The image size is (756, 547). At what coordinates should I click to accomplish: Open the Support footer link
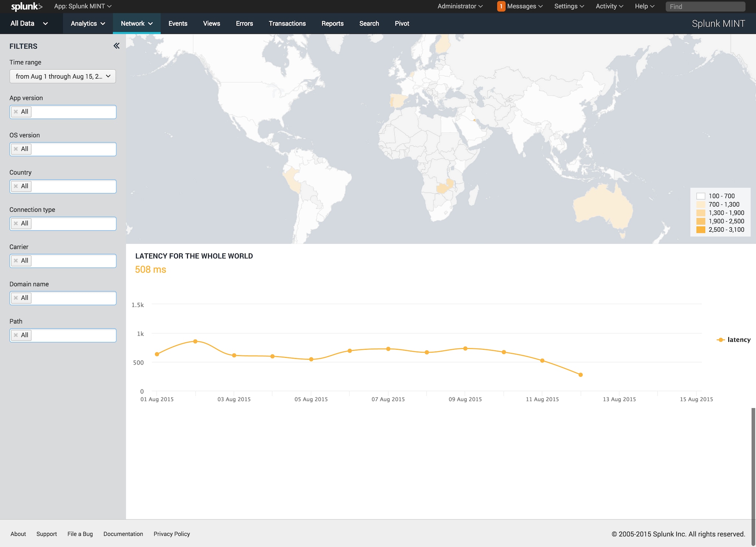(47, 534)
